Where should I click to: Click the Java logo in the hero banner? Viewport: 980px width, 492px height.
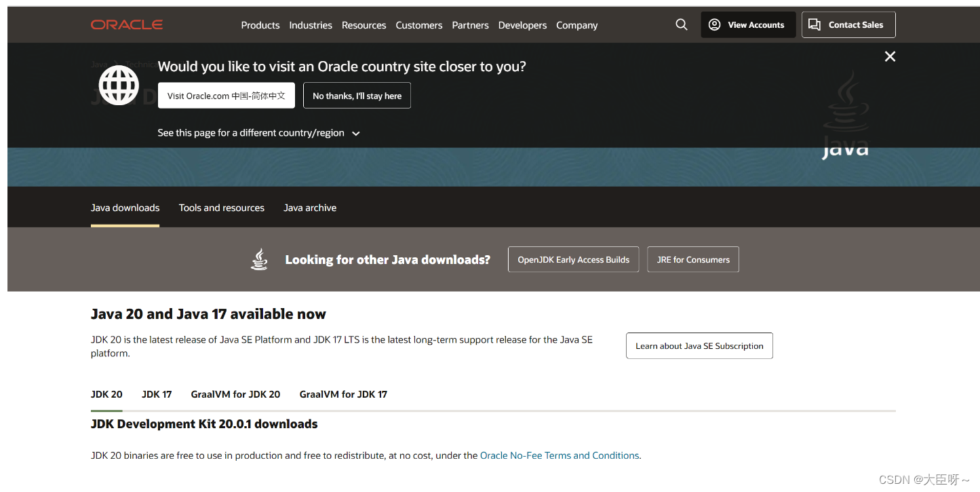(x=845, y=115)
